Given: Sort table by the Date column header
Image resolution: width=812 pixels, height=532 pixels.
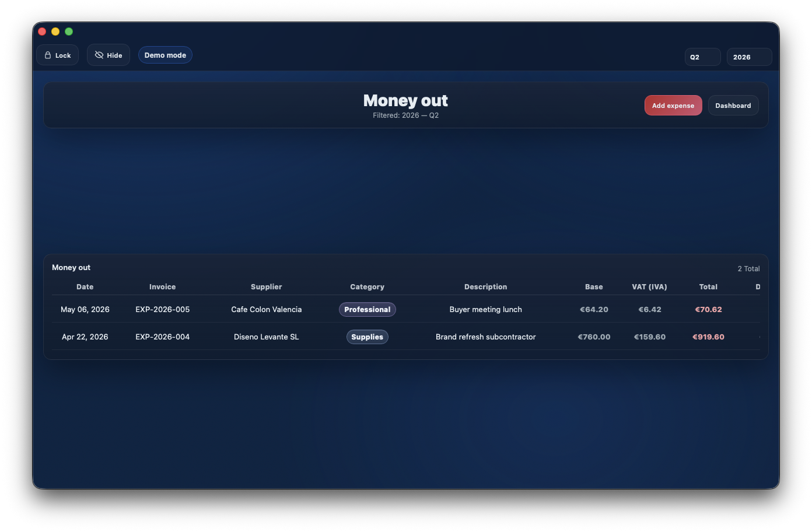Looking at the screenshot, I should [85, 287].
